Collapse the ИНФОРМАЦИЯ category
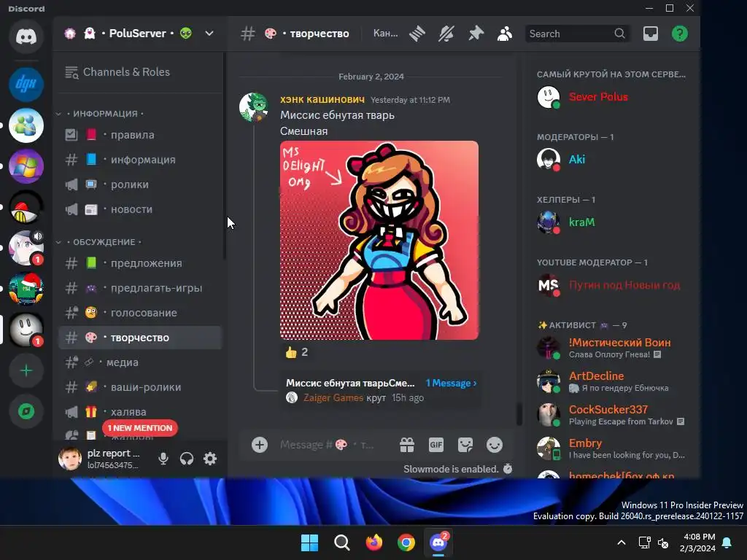The height and width of the screenshot is (560, 747). tap(104, 114)
